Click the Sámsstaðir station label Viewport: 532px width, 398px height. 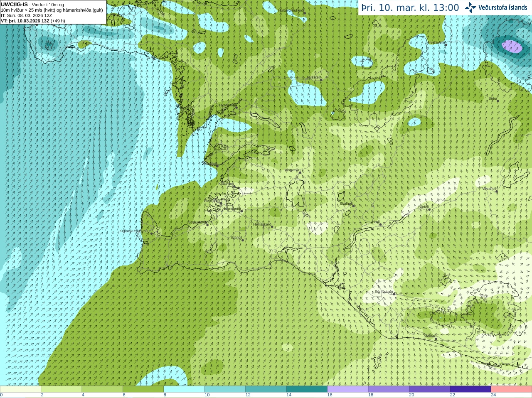384,292
